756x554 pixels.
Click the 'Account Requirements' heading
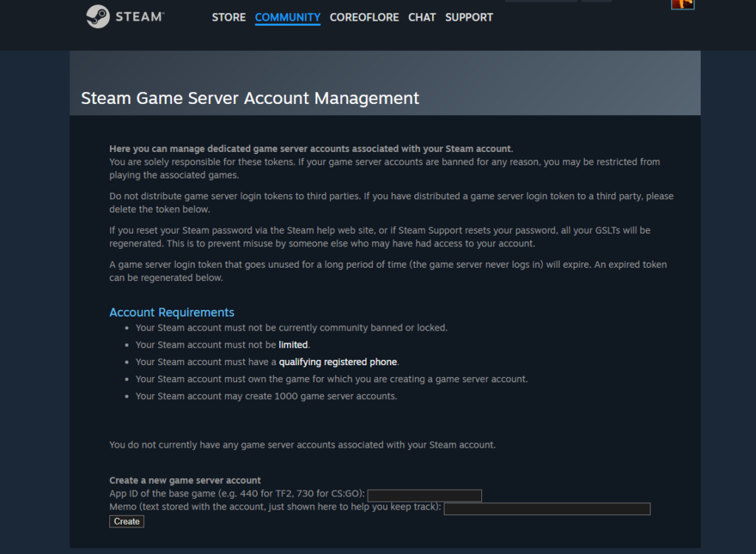click(x=171, y=312)
